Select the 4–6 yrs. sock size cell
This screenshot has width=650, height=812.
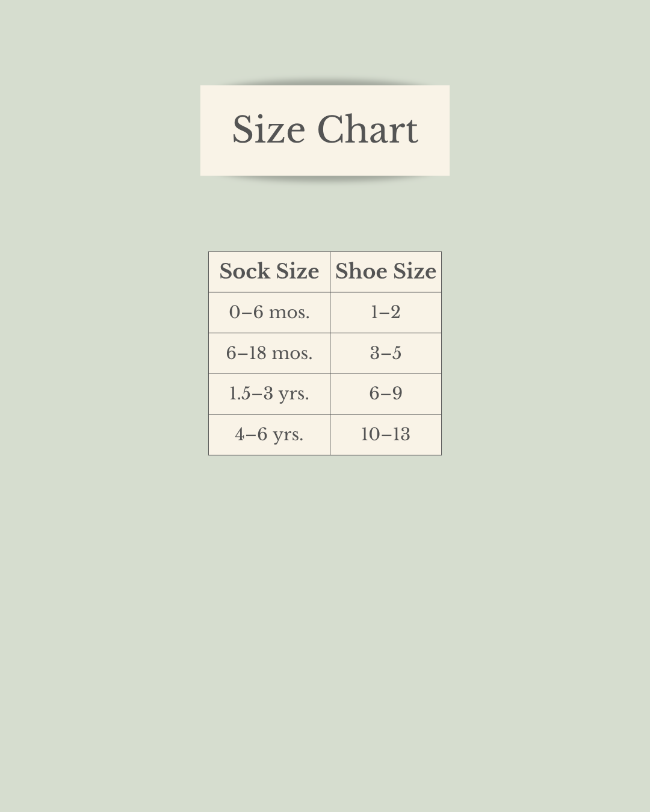(269, 434)
